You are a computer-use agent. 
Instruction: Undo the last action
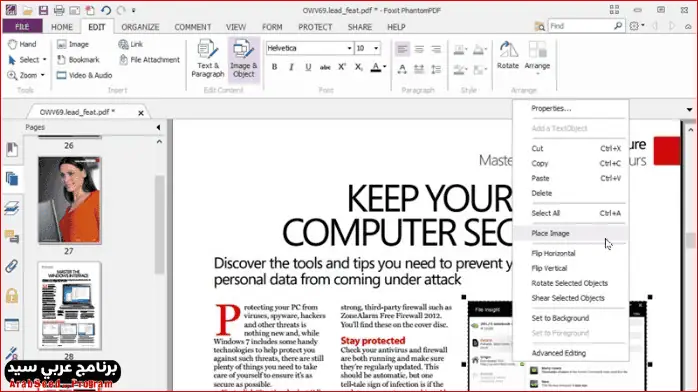point(106,10)
